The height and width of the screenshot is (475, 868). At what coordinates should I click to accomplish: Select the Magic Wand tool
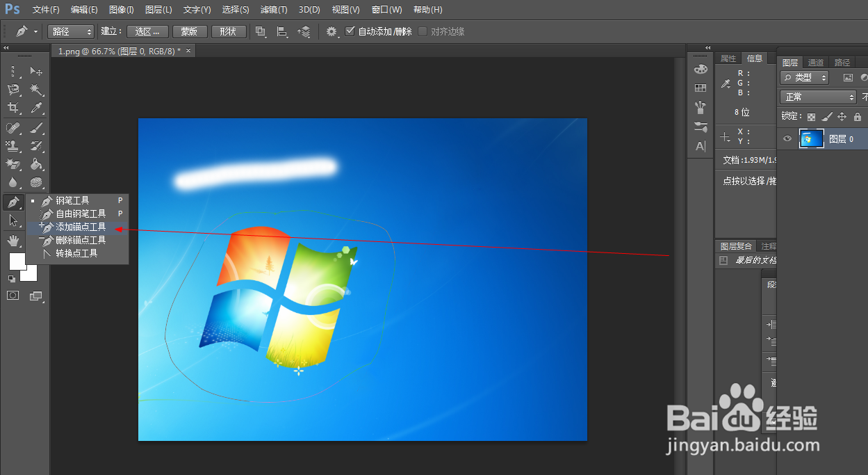[37, 90]
